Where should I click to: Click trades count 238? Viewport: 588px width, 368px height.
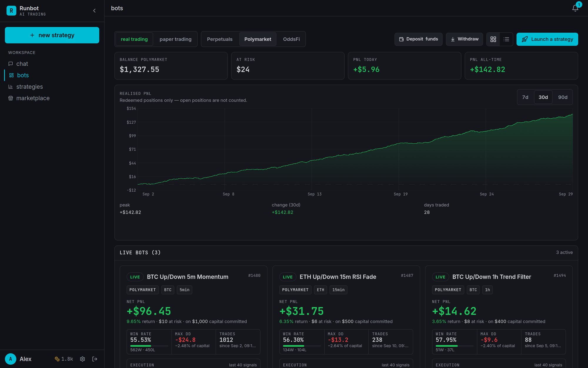[x=377, y=340]
